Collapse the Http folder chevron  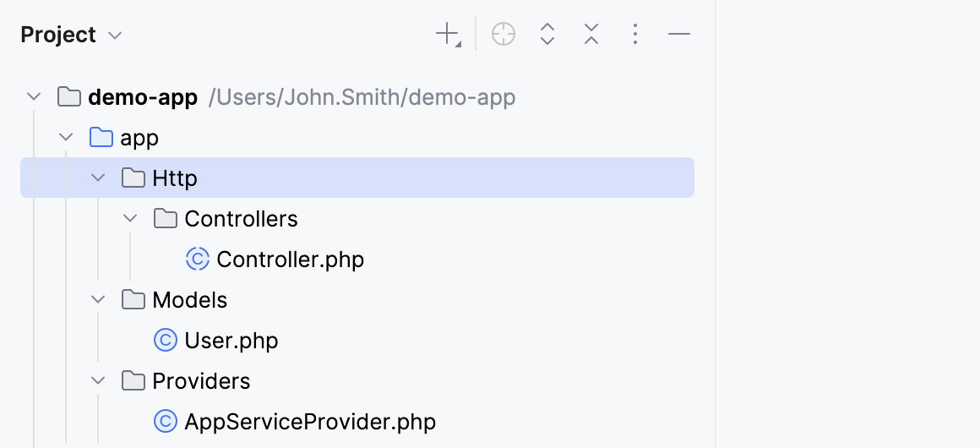(x=98, y=178)
